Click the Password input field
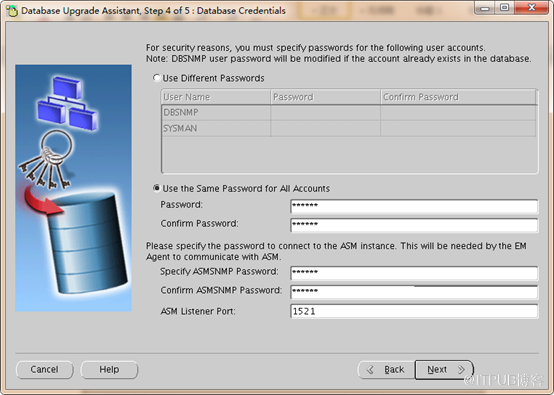 [414, 206]
